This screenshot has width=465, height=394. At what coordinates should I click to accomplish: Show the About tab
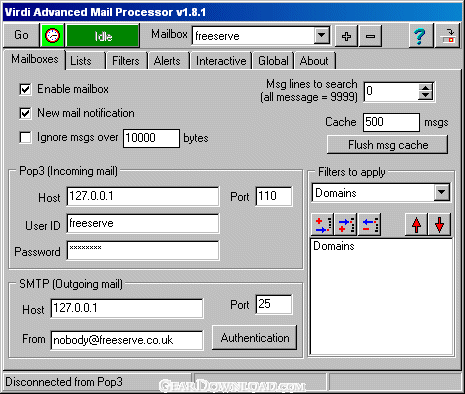click(x=314, y=61)
